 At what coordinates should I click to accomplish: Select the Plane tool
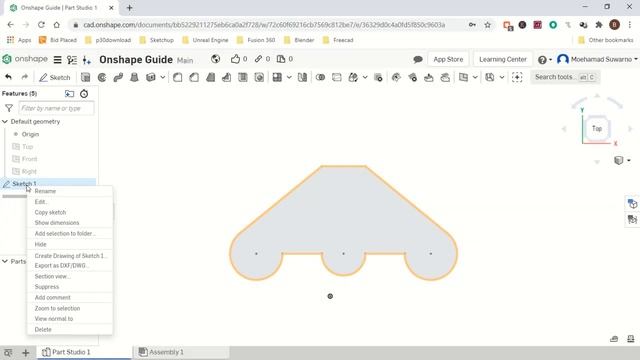point(464,77)
